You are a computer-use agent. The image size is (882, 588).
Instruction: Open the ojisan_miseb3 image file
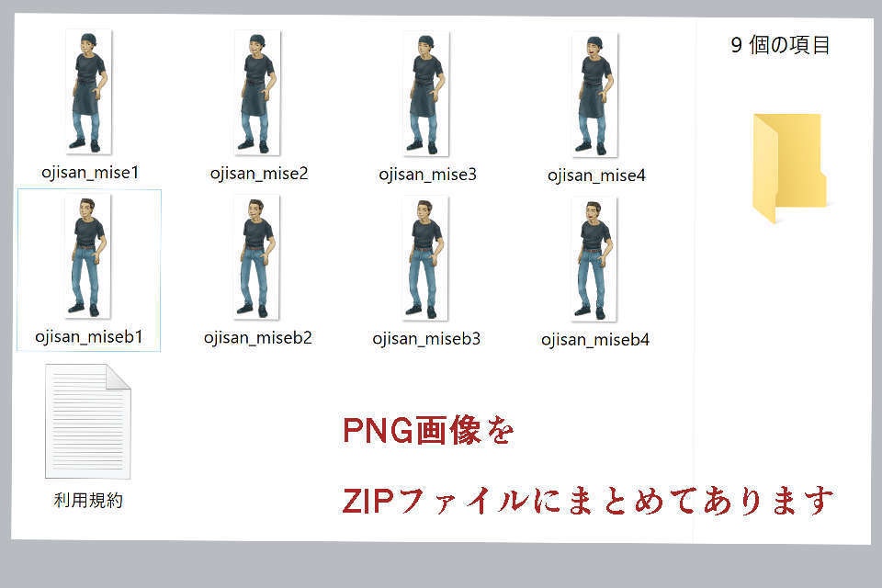[424, 257]
